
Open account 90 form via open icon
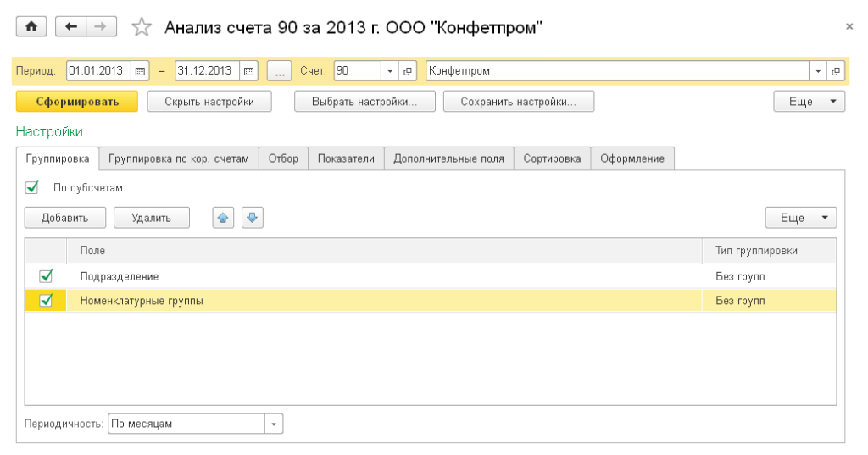(408, 71)
